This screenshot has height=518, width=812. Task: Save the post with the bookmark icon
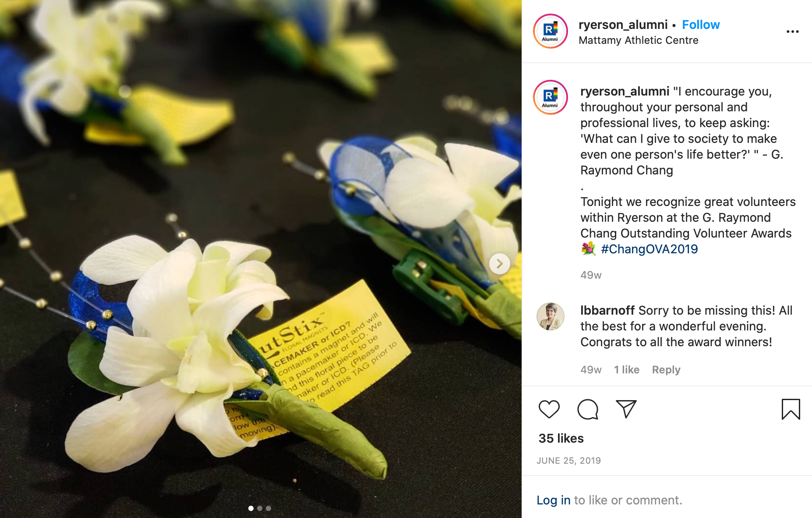[x=791, y=409]
